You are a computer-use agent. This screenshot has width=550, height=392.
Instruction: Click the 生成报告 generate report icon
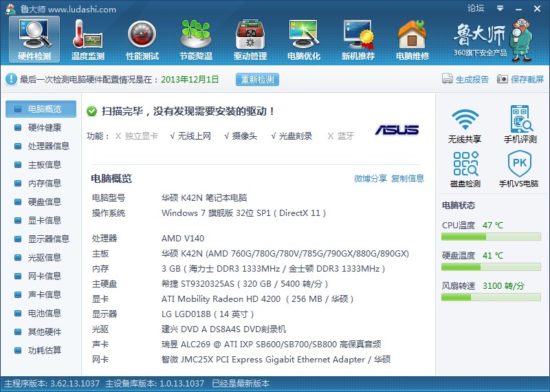(x=448, y=79)
